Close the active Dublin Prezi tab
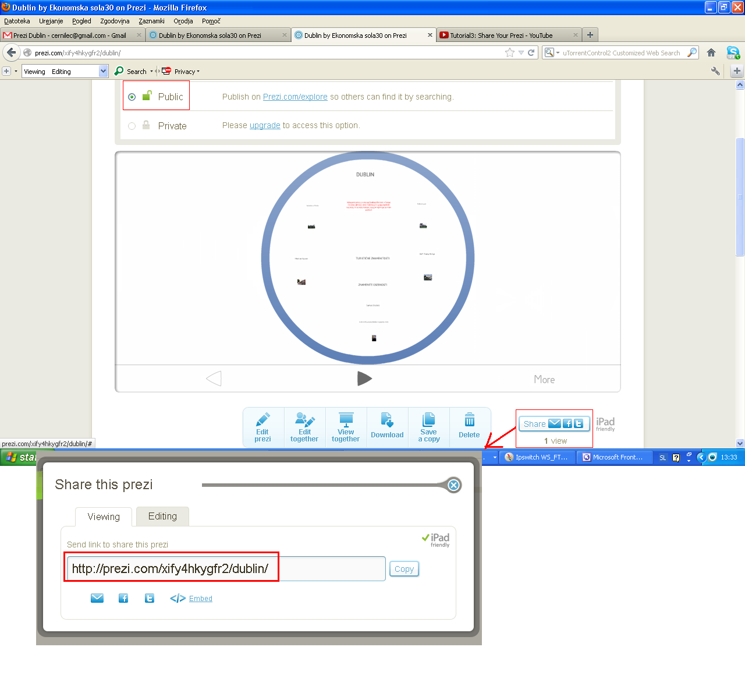 (430, 35)
